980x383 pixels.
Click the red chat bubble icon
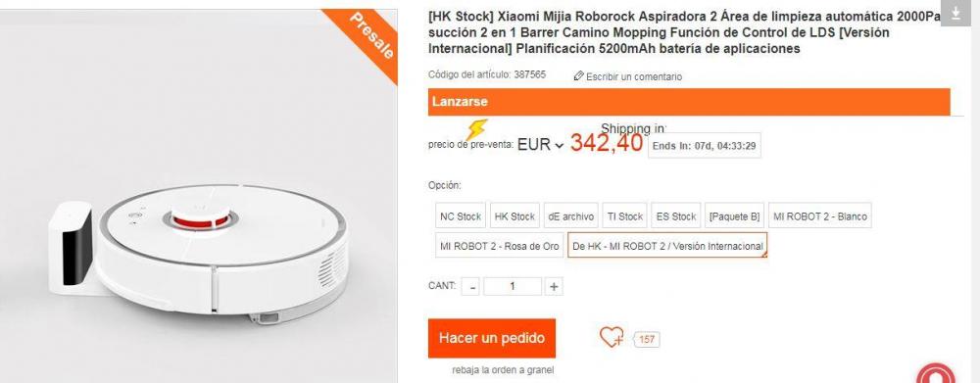(936, 375)
